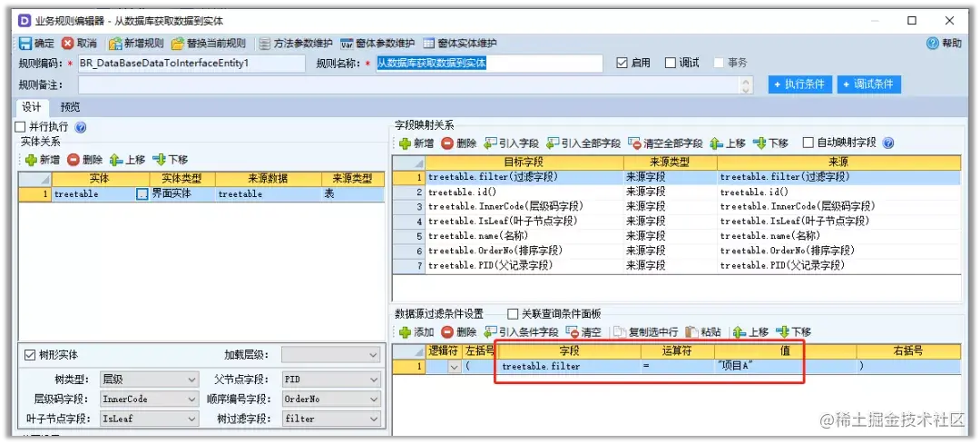Image resolution: width=980 pixels, height=444 pixels.
Task: Click 引入条件字段 in filter toolbar
Action: point(521,332)
